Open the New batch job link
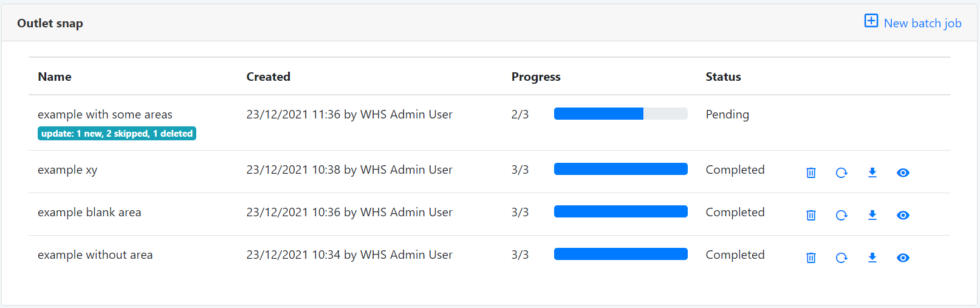Viewport: 980px width, 308px height. click(922, 23)
